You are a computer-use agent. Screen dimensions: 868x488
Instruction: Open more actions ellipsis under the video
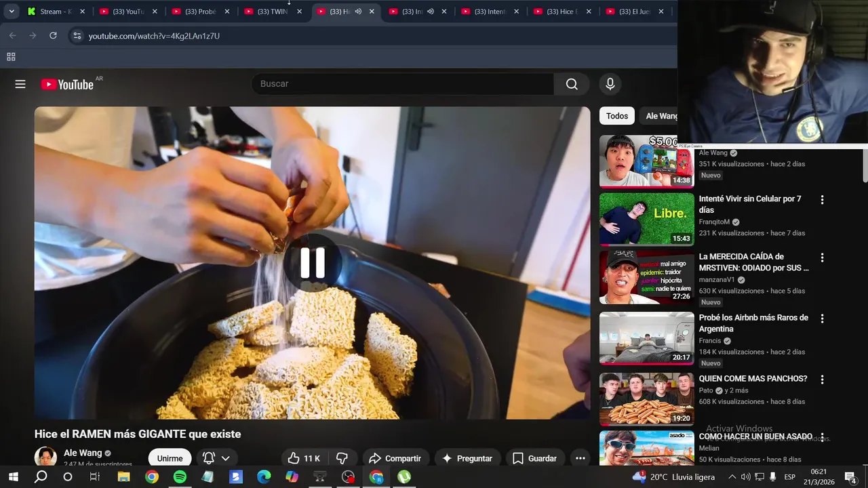pos(580,458)
